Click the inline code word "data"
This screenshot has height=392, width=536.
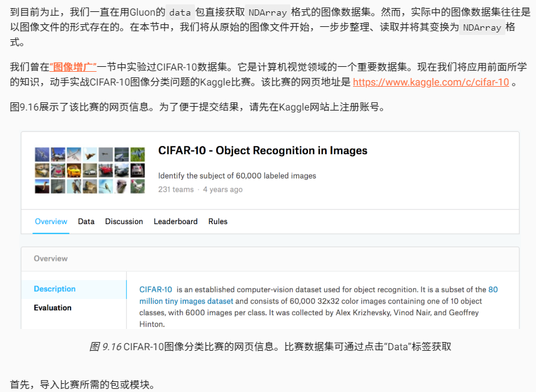(x=180, y=12)
